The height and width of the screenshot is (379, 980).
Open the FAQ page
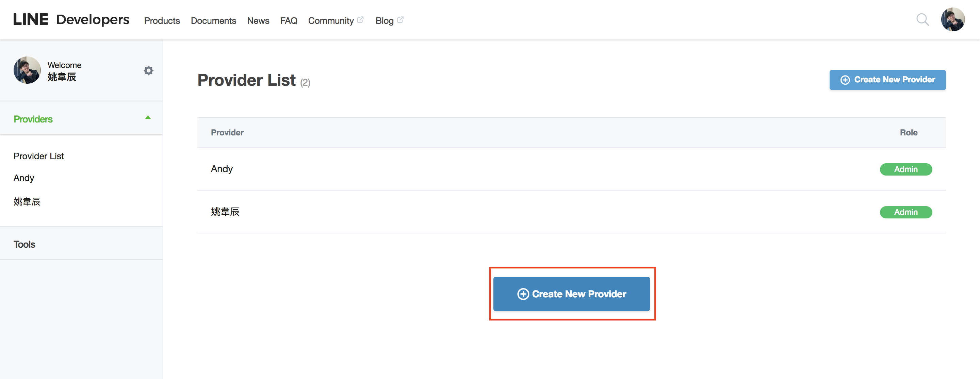289,20
